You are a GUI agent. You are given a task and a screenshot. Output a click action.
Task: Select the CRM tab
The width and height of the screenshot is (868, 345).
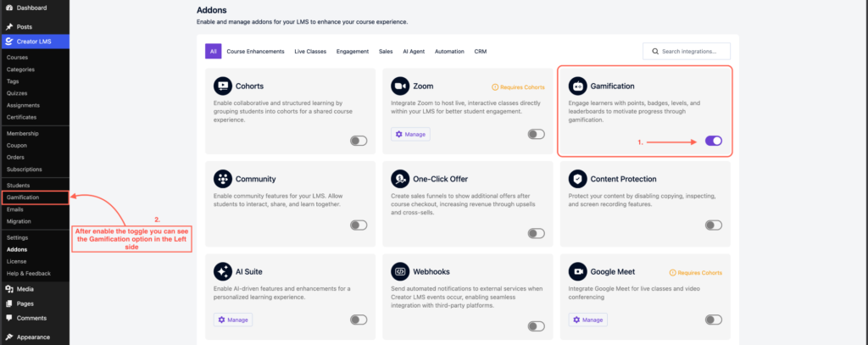481,52
